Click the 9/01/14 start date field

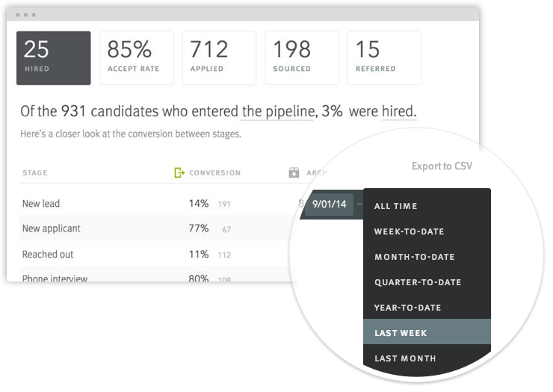(329, 204)
